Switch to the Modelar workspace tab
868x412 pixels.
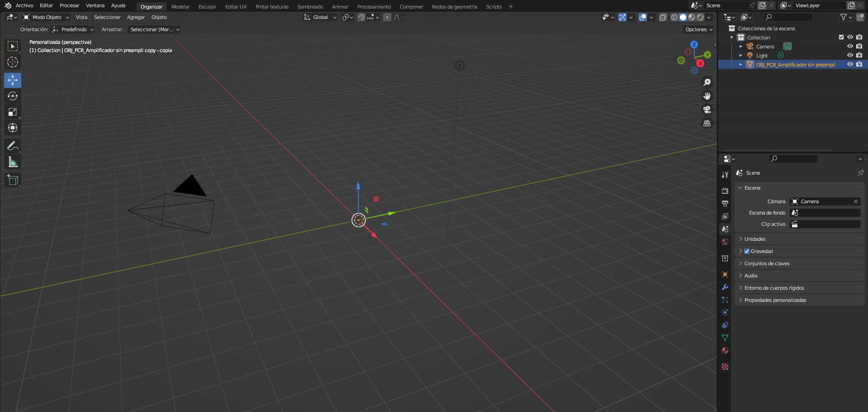pyautogui.click(x=180, y=7)
